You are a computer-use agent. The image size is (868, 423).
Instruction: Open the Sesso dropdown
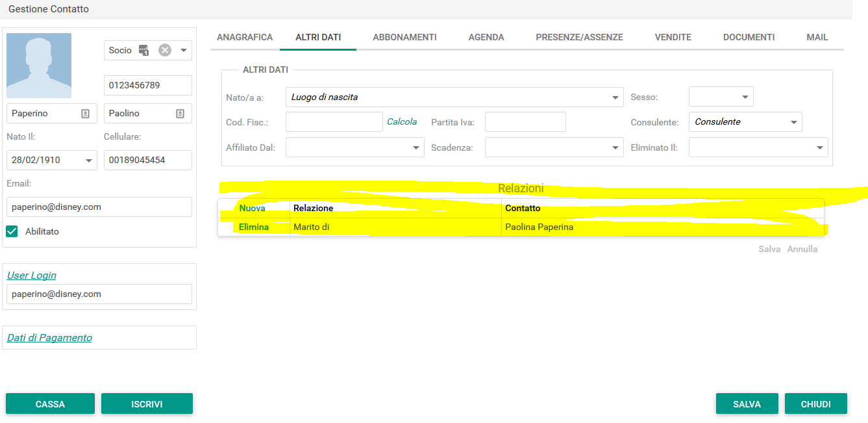[x=745, y=97]
